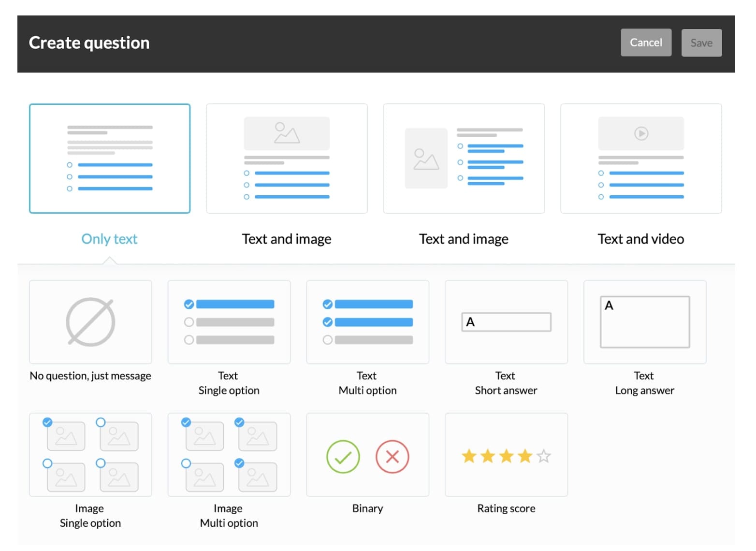Click the short answer input box illustration
This screenshot has height=551, width=756.
pos(506,322)
